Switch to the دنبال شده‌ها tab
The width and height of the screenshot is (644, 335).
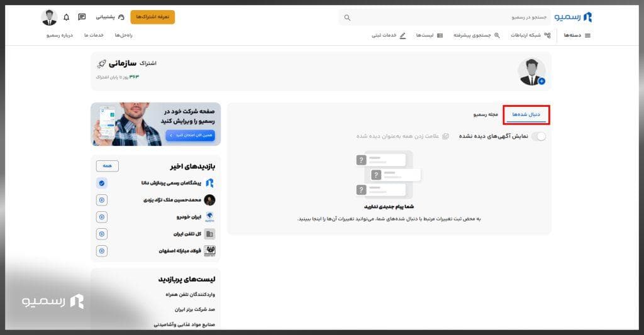(x=526, y=114)
